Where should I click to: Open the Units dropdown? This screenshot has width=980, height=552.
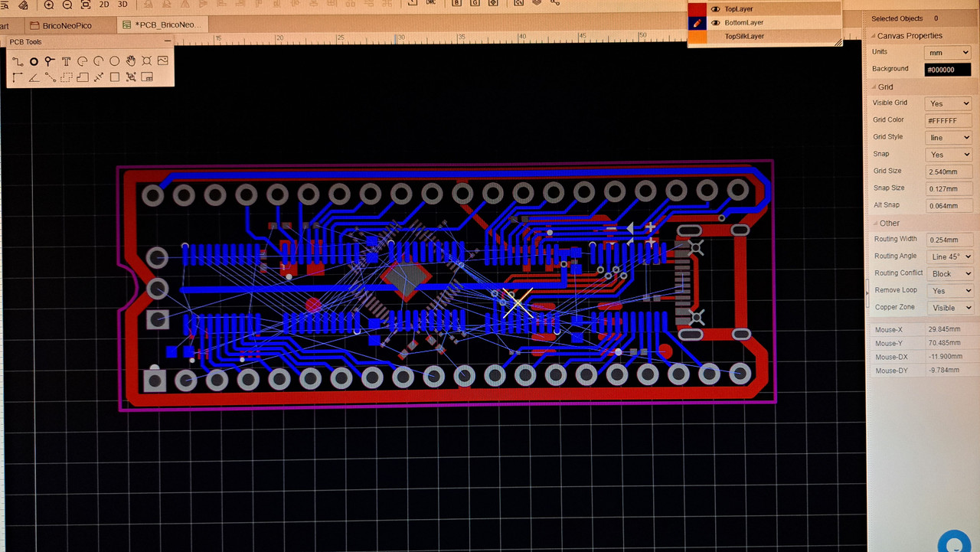948,52
